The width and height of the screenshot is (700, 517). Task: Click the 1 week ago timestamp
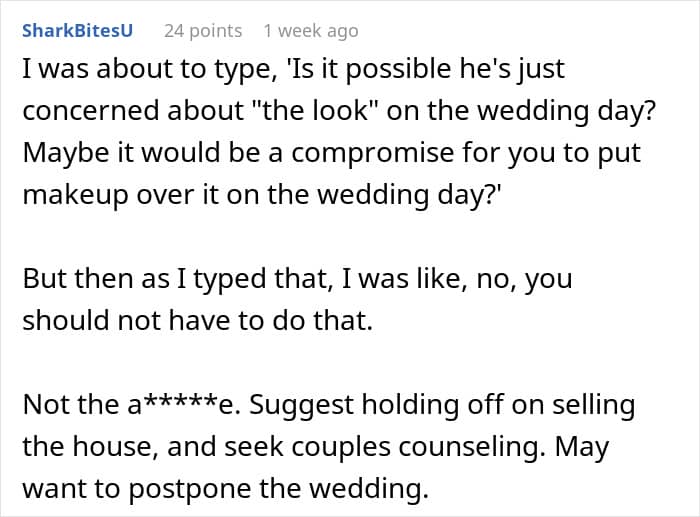click(x=310, y=31)
